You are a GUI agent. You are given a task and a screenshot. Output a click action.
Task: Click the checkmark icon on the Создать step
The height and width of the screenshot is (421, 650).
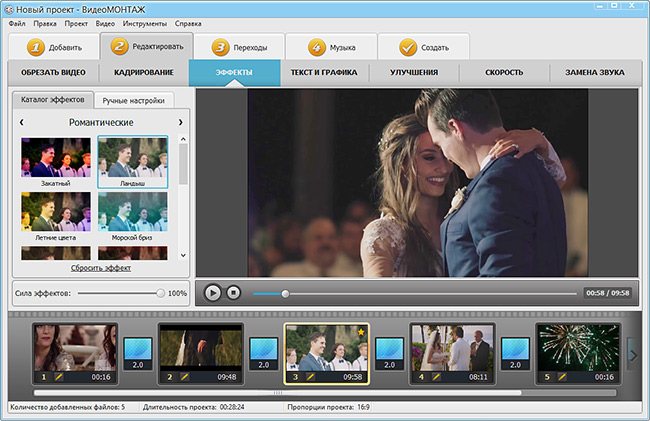click(407, 47)
